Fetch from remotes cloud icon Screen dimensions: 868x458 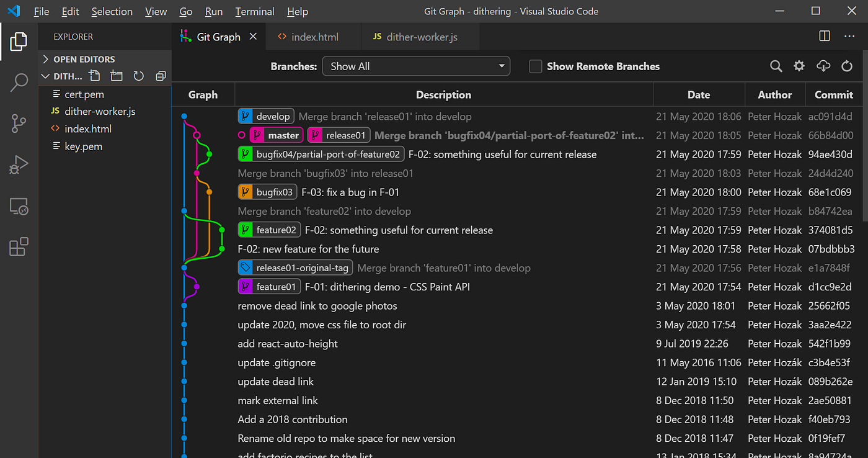823,66
